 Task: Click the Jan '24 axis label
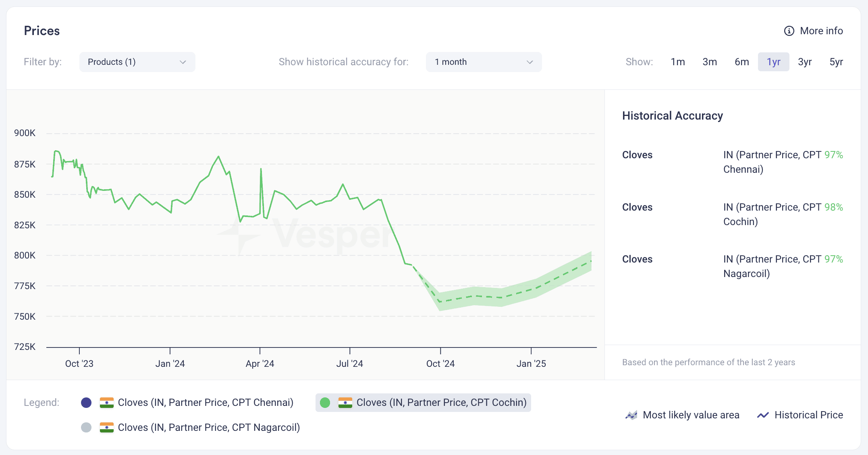[x=170, y=364]
